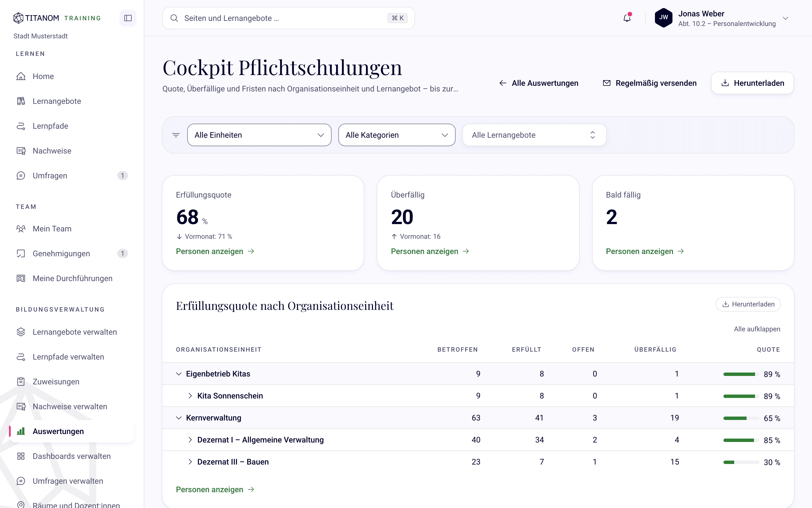
Task: Click Alle aufklappen
Action: pos(757,329)
